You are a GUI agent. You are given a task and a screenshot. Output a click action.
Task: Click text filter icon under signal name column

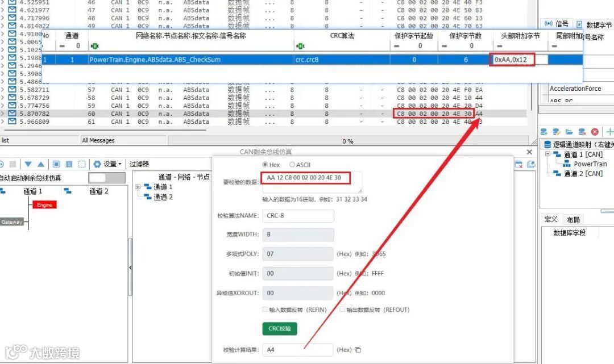(95, 46)
